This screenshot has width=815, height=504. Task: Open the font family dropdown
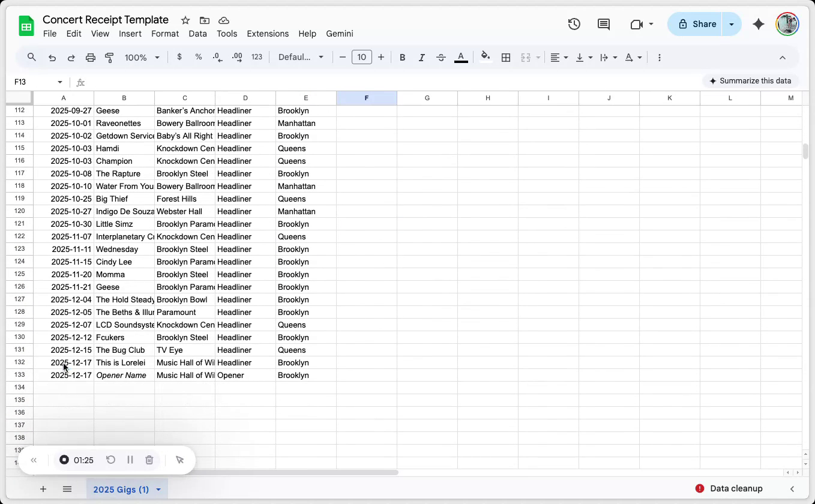(301, 58)
